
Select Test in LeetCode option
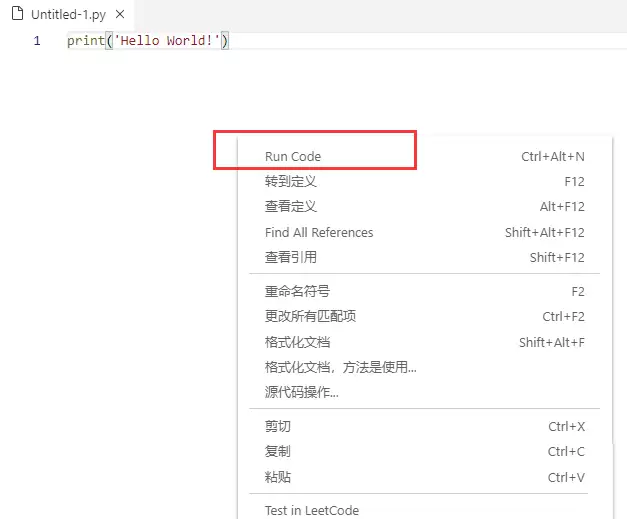click(x=311, y=510)
